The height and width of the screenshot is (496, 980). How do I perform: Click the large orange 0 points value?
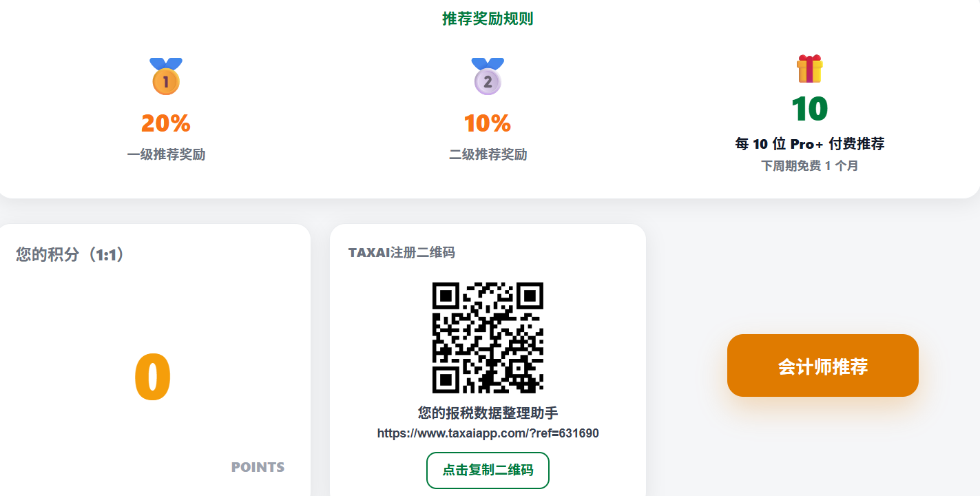(152, 378)
